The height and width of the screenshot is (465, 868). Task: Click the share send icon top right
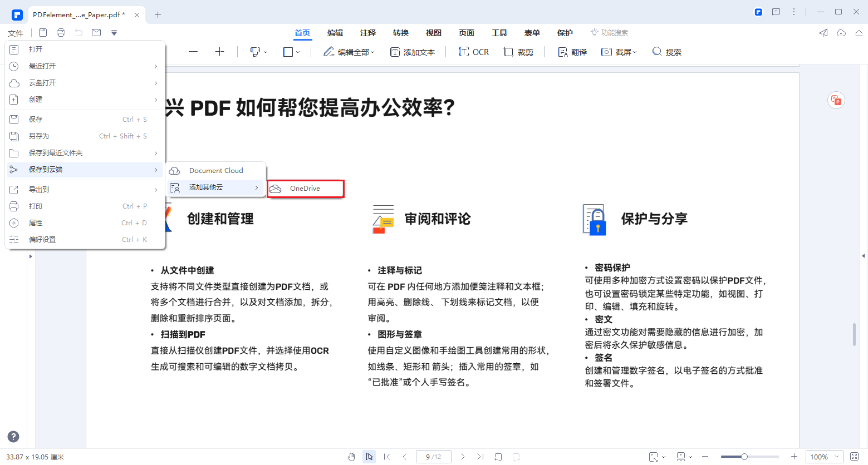click(823, 33)
